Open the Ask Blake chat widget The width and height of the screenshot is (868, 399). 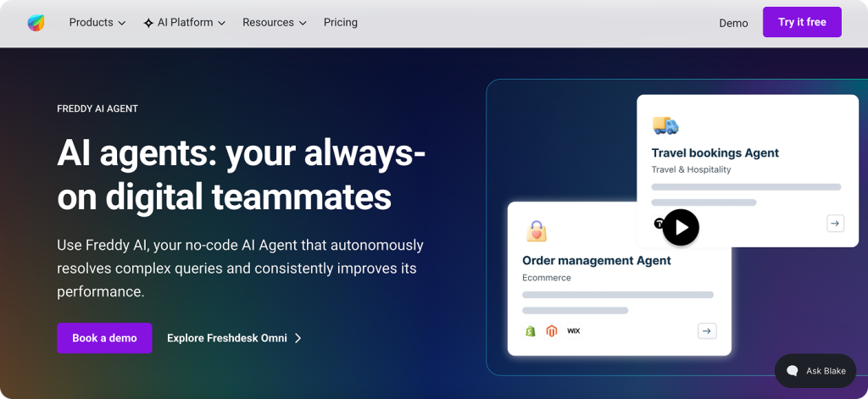tap(815, 371)
